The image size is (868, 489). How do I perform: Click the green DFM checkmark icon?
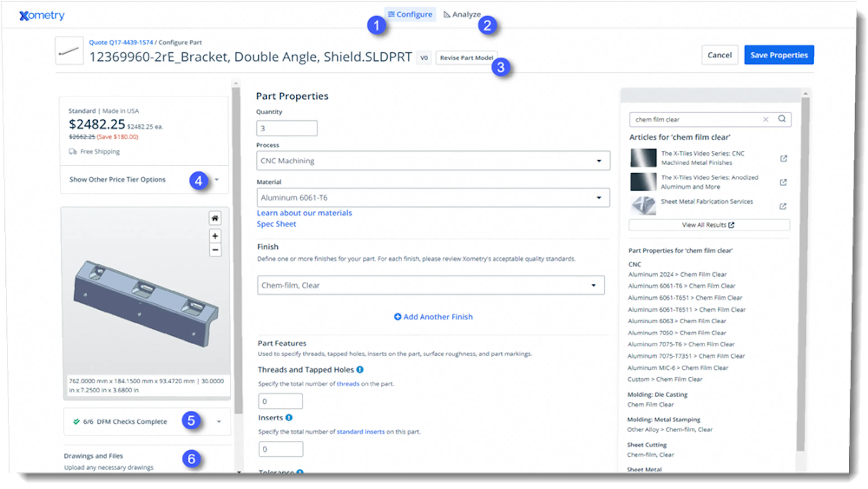tap(76, 422)
